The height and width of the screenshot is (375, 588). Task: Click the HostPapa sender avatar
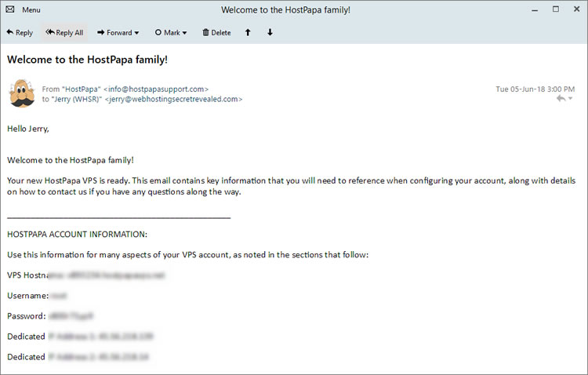click(x=22, y=93)
